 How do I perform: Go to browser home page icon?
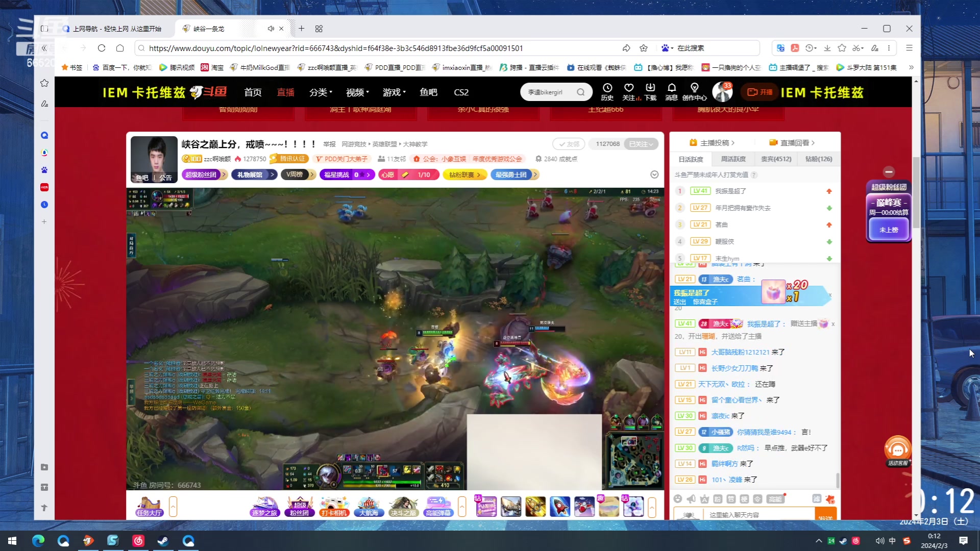coord(120,48)
